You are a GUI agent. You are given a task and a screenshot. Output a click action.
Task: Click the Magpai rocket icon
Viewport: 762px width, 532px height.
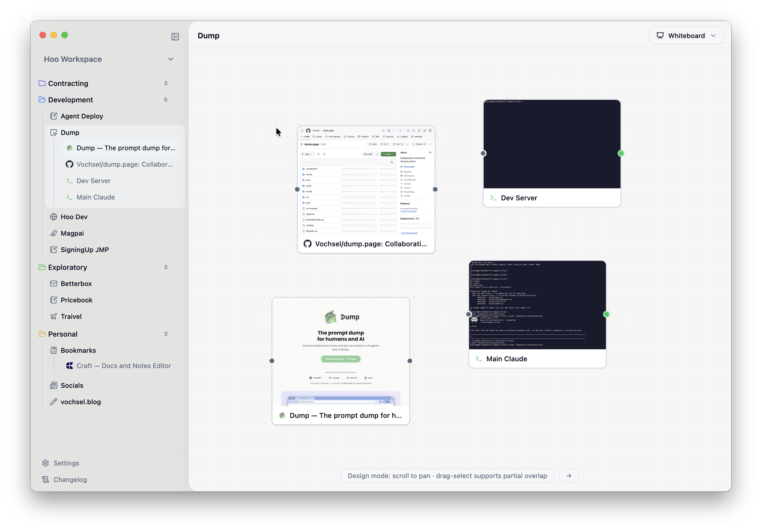coord(53,233)
